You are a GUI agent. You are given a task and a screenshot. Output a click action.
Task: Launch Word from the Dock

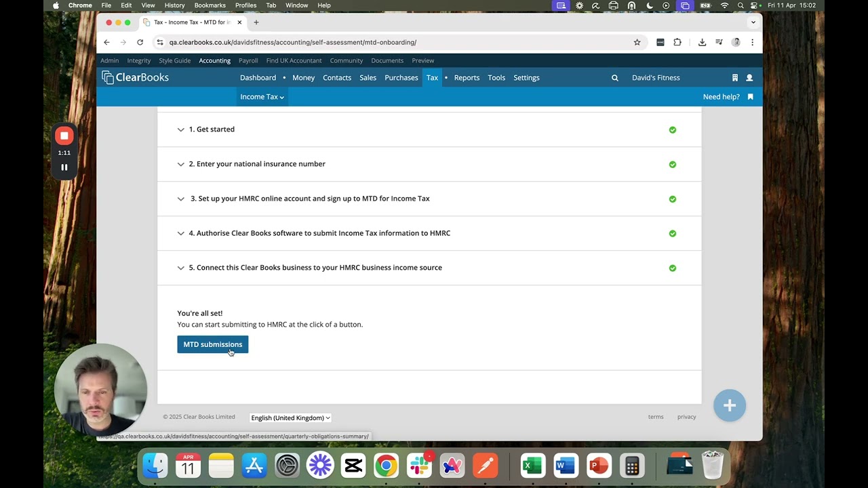566,466
